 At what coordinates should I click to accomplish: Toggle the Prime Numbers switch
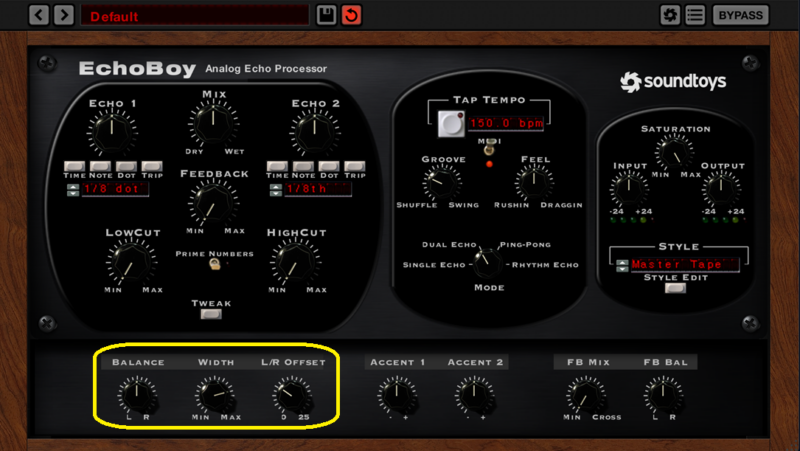point(215,264)
